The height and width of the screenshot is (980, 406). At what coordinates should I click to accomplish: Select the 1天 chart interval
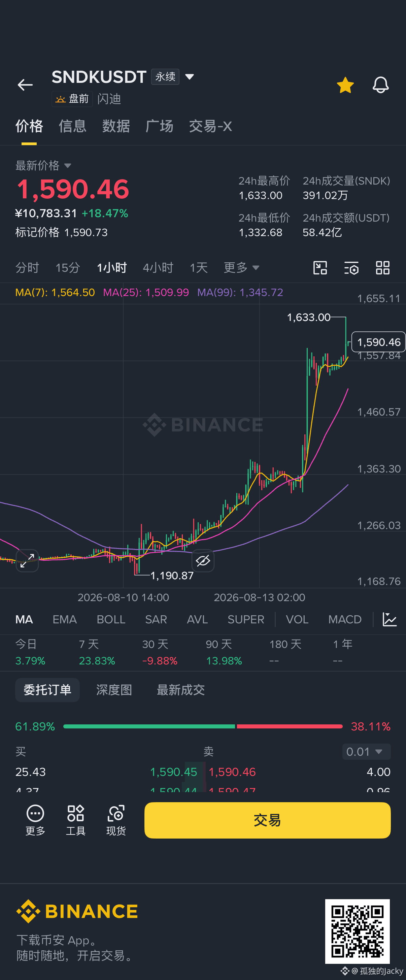[x=199, y=267]
